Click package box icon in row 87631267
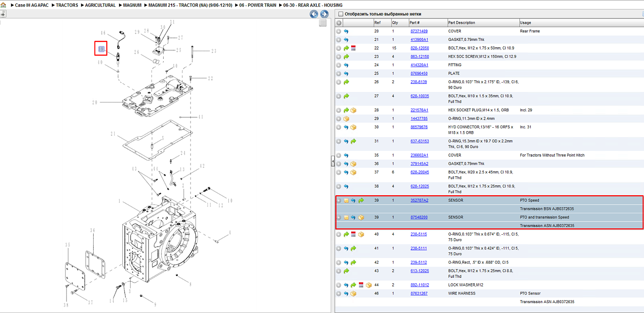The height and width of the screenshot is (313, 644). pos(353,294)
